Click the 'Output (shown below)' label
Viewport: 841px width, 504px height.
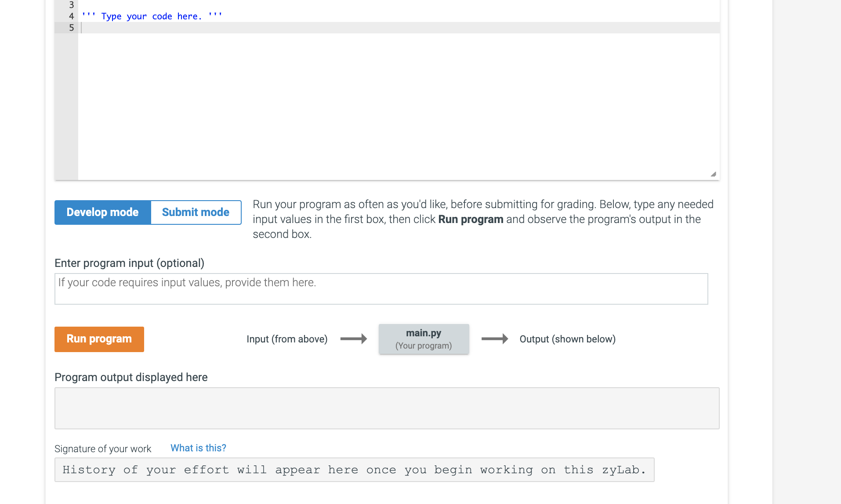[568, 339]
